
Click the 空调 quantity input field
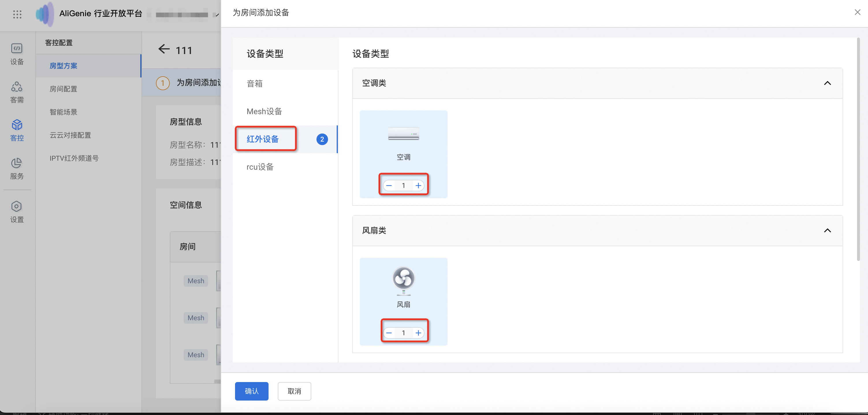pyautogui.click(x=403, y=186)
